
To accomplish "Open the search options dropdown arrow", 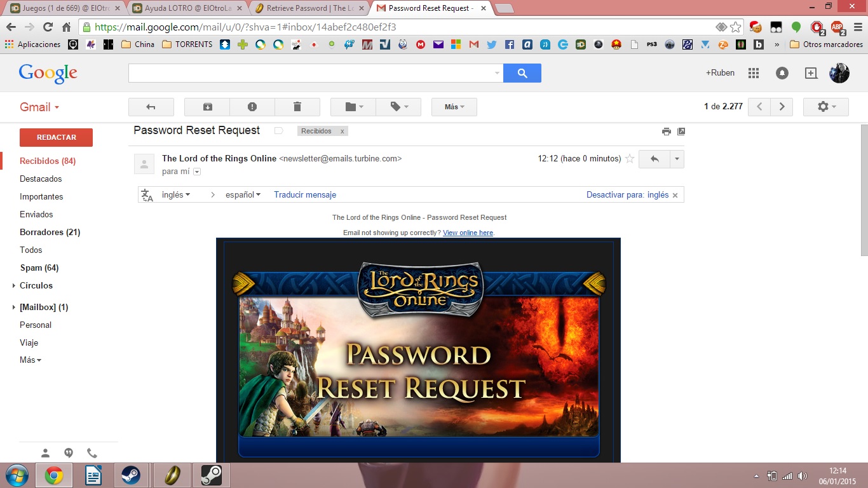I will coord(497,73).
